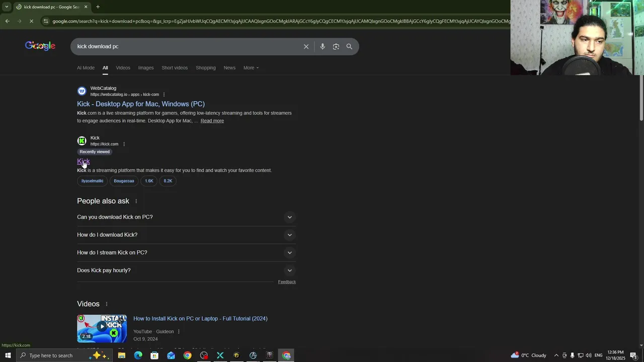Click the WebCatalog site favicon
Image resolution: width=644 pixels, height=362 pixels.
(x=82, y=91)
